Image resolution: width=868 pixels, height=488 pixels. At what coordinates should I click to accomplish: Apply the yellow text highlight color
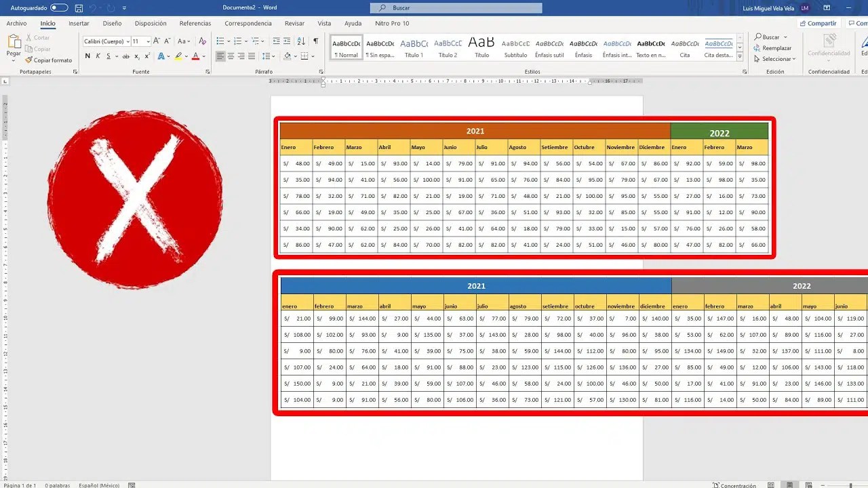(x=178, y=56)
